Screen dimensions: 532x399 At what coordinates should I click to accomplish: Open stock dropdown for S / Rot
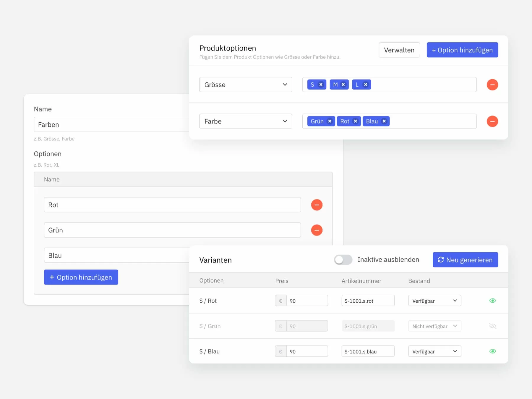point(434,301)
